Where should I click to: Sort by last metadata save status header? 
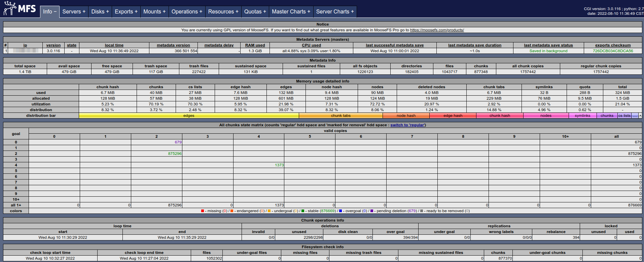pos(548,45)
